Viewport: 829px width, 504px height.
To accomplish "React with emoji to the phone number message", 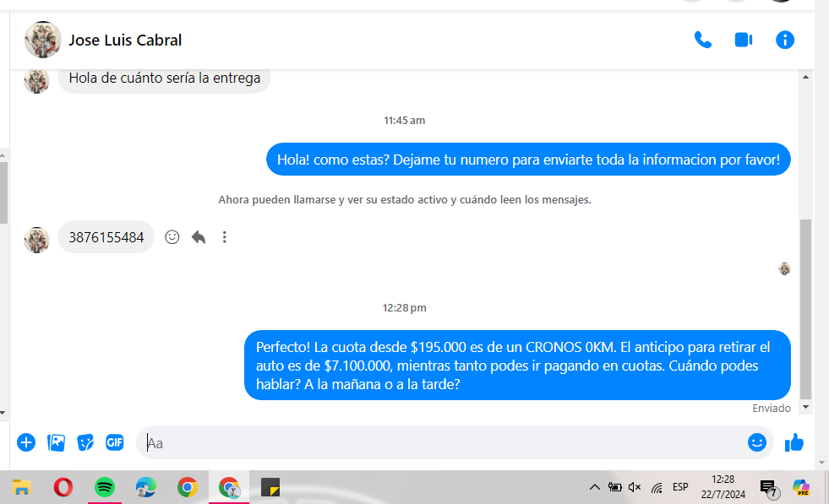I will pyautogui.click(x=172, y=237).
